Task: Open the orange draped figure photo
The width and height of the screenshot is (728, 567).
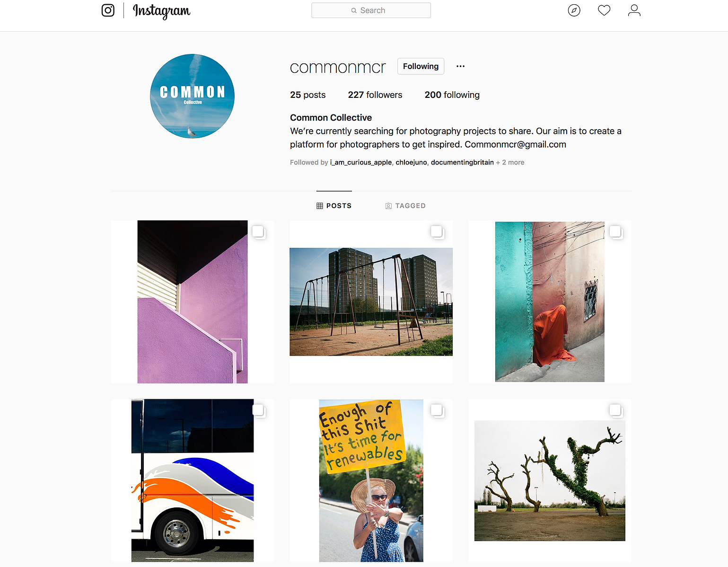Action: tap(550, 302)
